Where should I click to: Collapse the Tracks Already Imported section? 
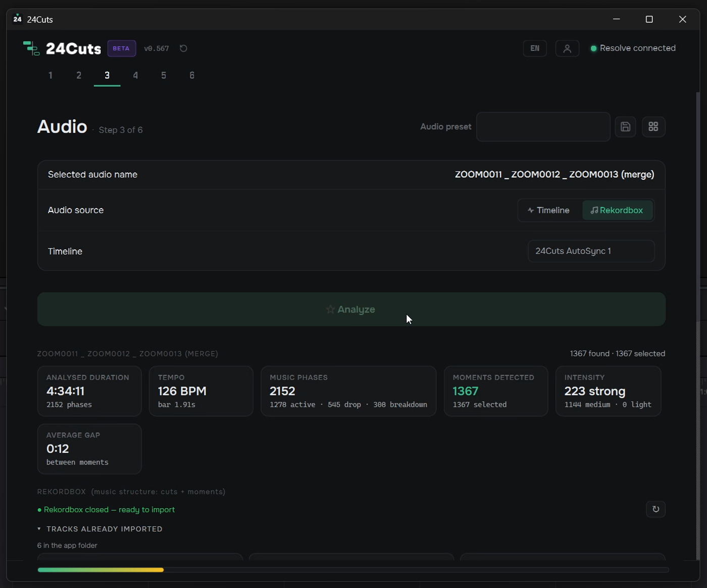[x=100, y=529]
